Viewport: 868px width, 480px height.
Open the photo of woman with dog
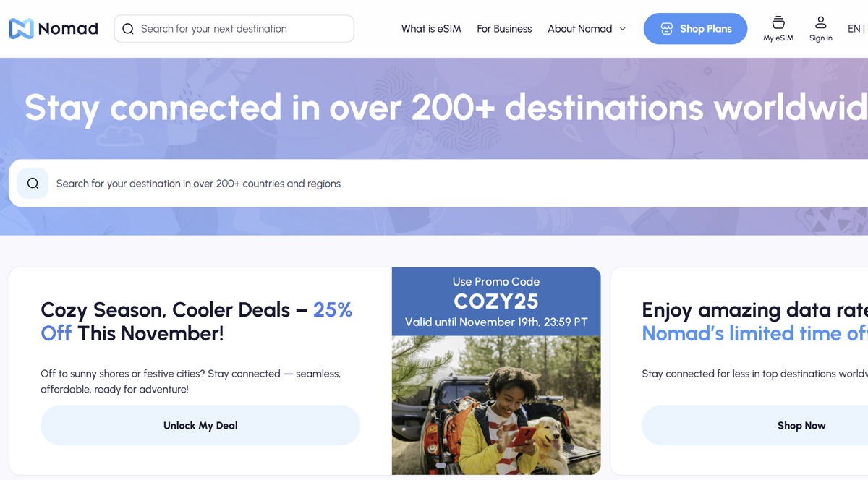496,405
